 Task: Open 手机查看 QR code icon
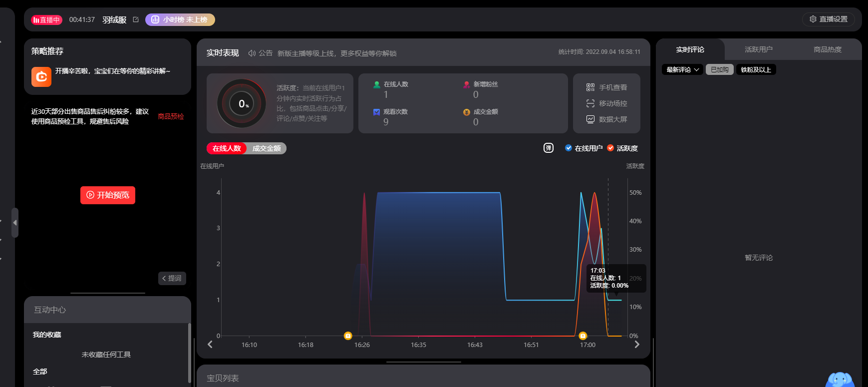coord(590,87)
